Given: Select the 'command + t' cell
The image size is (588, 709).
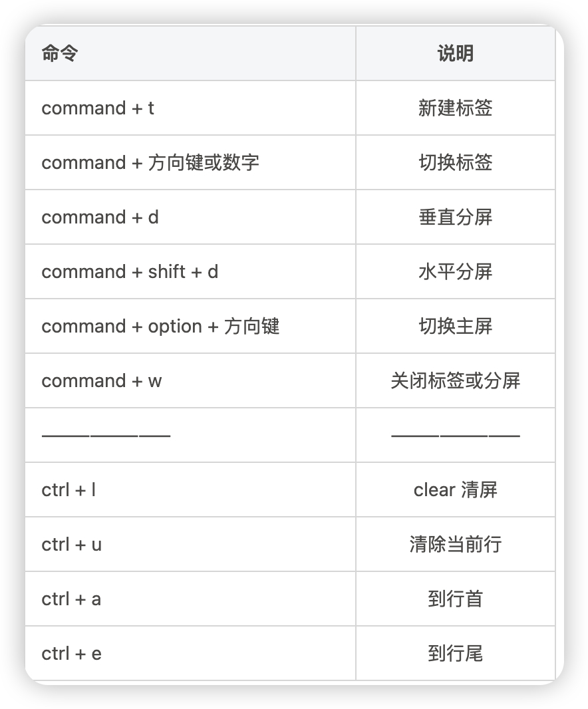Looking at the screenshot, I should point(190,108).
